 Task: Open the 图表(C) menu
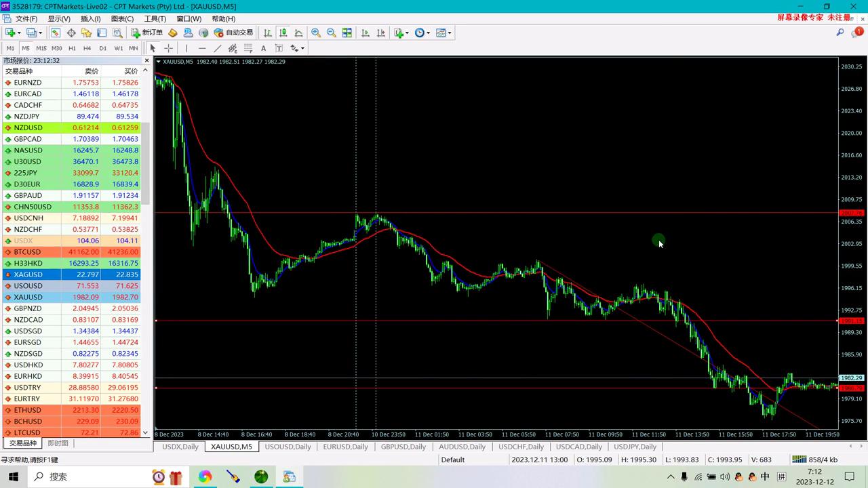coord(122,18)
